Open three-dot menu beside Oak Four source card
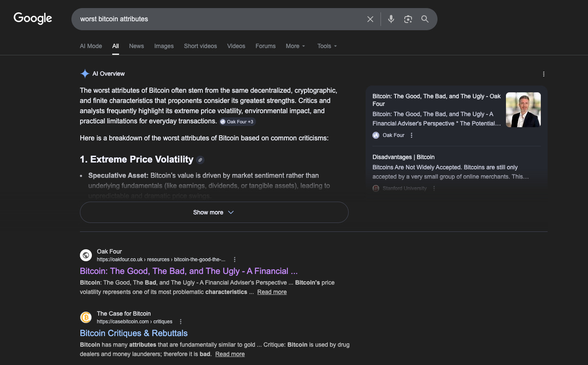This screenshot has height=365, width=588. 411,135
